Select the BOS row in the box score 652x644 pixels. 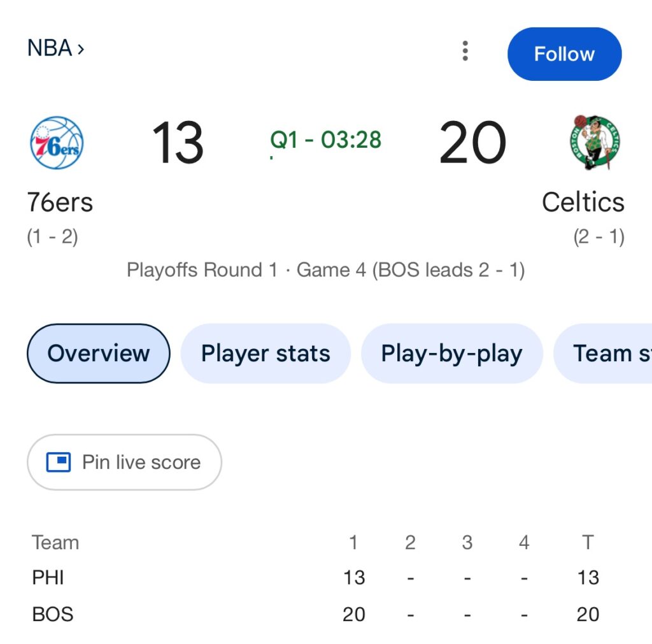click(x=53, y=614)
